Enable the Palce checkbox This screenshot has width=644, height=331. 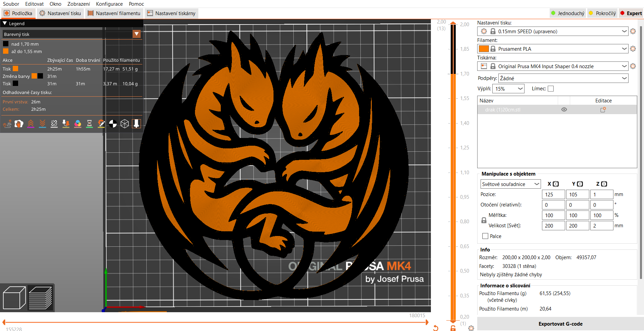click(x=485, y=236)
